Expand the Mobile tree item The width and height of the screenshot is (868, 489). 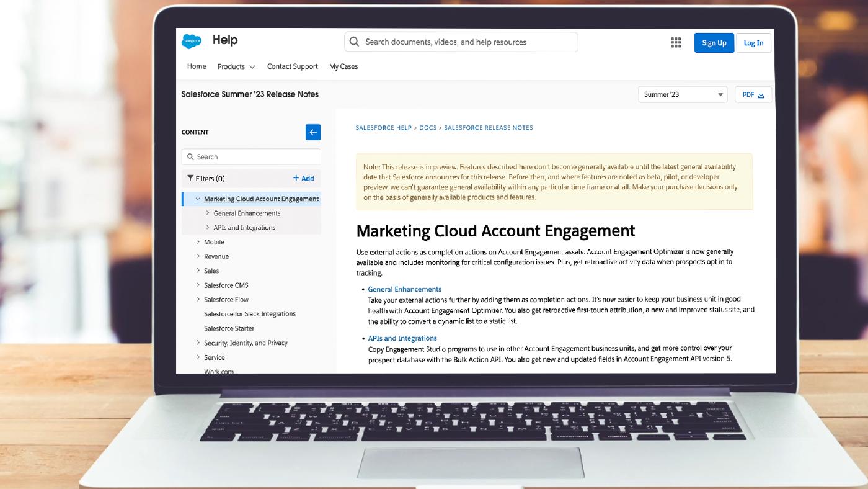point(198,241)
